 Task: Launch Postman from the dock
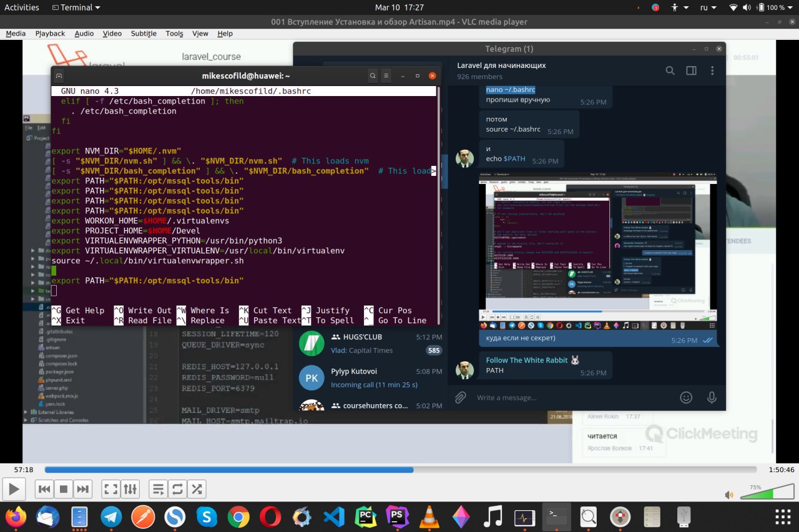pyautogui.click(x=143, y=516)
